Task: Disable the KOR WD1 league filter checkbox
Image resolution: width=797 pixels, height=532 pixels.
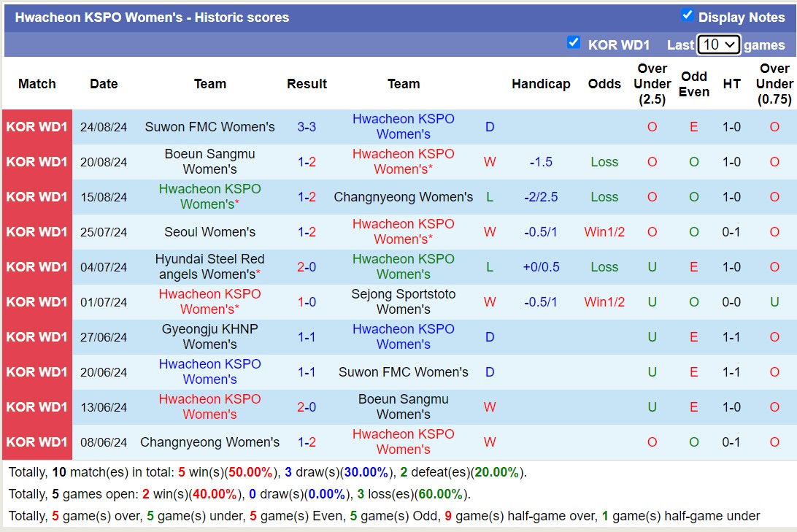Action: pyautogui.click(x=574, y=44)
